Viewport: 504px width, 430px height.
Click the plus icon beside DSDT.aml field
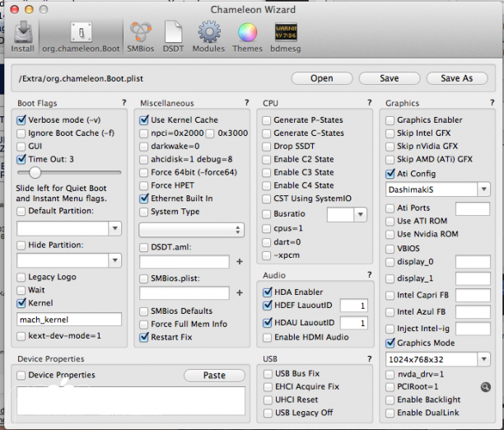240,261
